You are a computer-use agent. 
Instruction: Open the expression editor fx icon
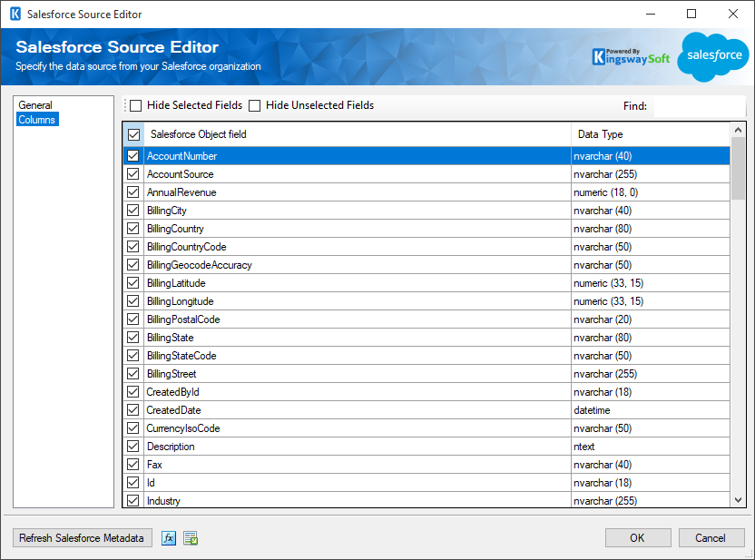(x=169, y=538)
